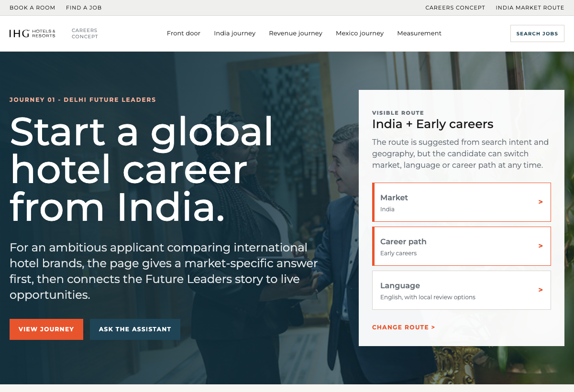Expand the Career path Early careers option
This screenshot has height=392, width=574.
click(x=462, y=246)
